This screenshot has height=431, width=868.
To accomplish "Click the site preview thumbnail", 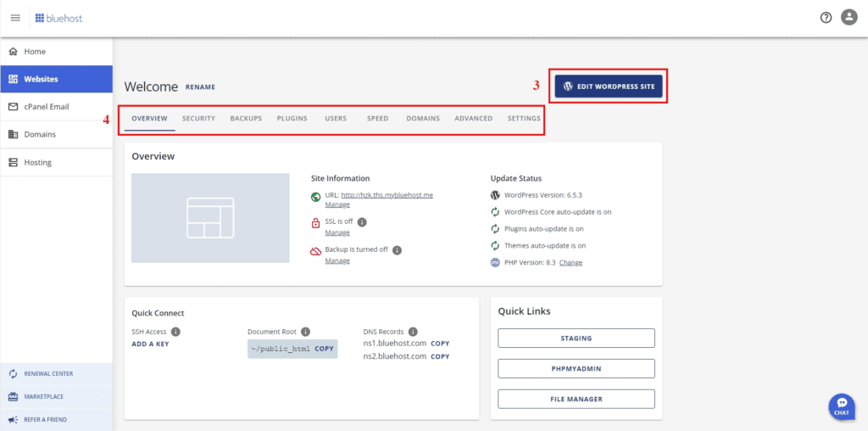I will [210, 218].
